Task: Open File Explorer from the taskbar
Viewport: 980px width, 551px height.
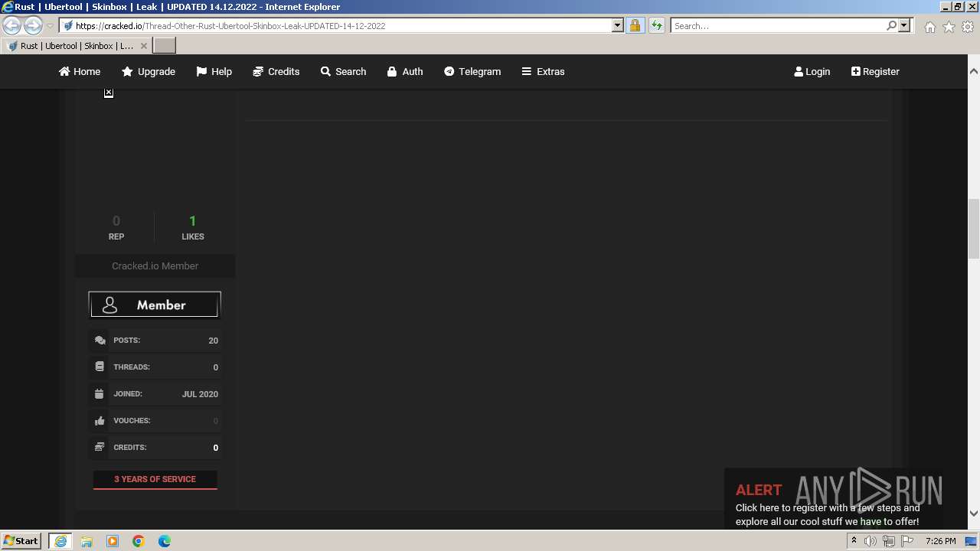Action: [87, 541]
